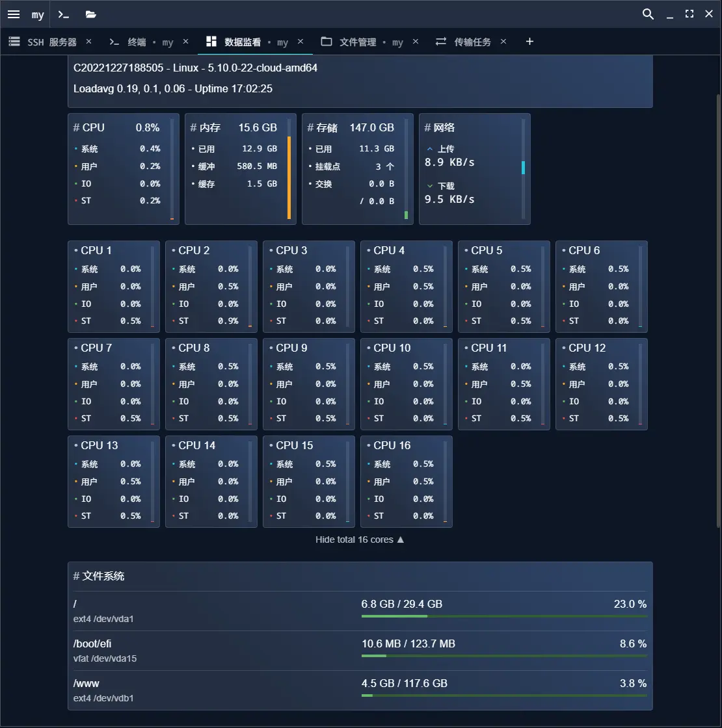Click the add new tab plus icon
722x728 pixels.
529,42
